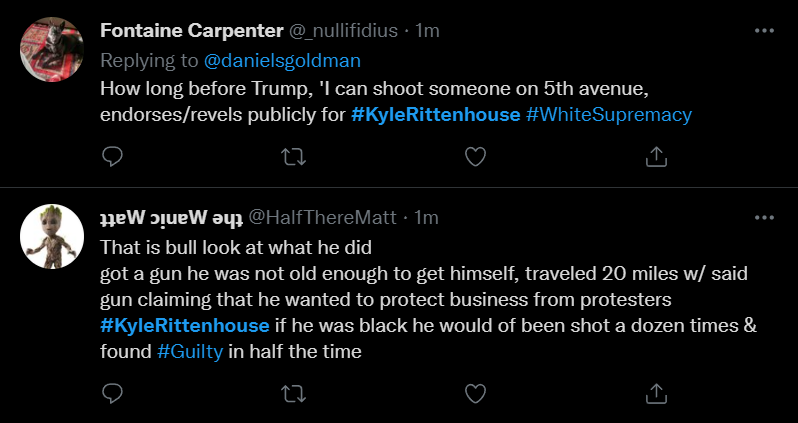Open Fontaine Carpenter's profile picture

click(51, 51)
